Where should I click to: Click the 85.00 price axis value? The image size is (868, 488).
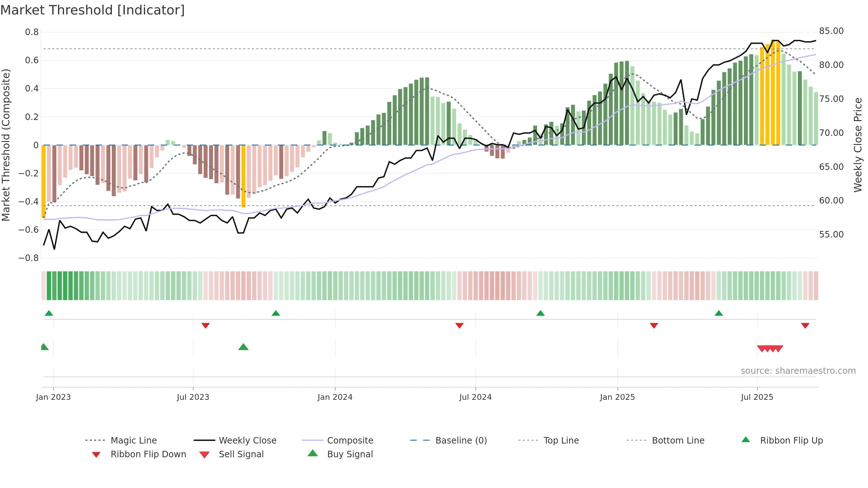831,31
